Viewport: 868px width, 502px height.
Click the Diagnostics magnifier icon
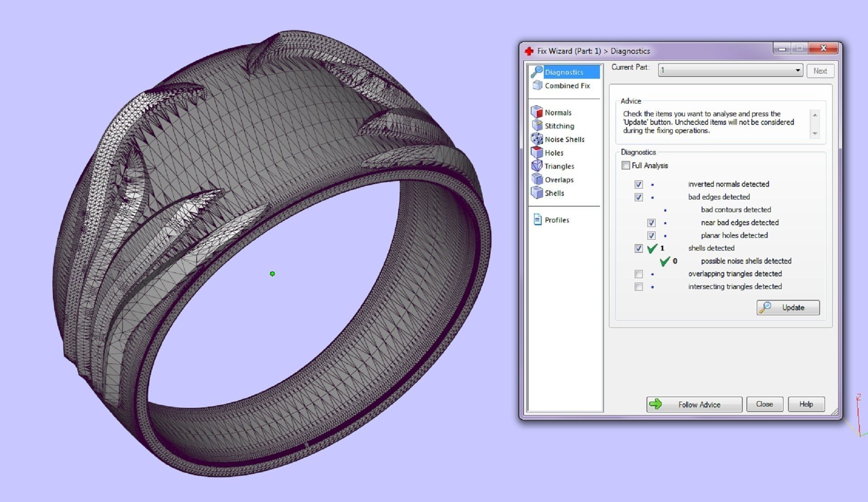coord(537,71)
